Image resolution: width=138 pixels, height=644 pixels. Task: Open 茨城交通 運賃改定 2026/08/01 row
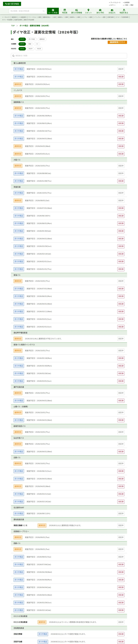coord(69,200)
